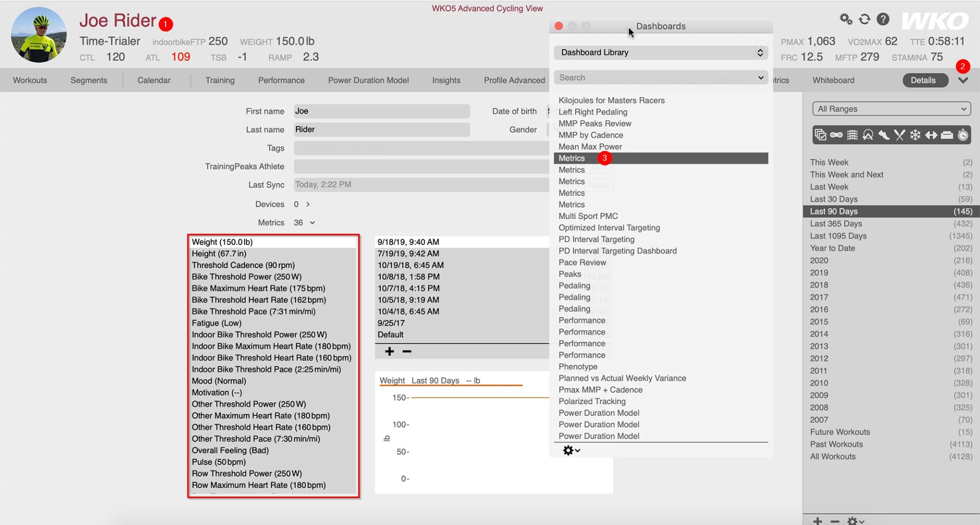The height and width of the screenshot is (525, 980).
Task: Select Multi Sport PMC in the Dashboards list
Action: click(587, 216)
